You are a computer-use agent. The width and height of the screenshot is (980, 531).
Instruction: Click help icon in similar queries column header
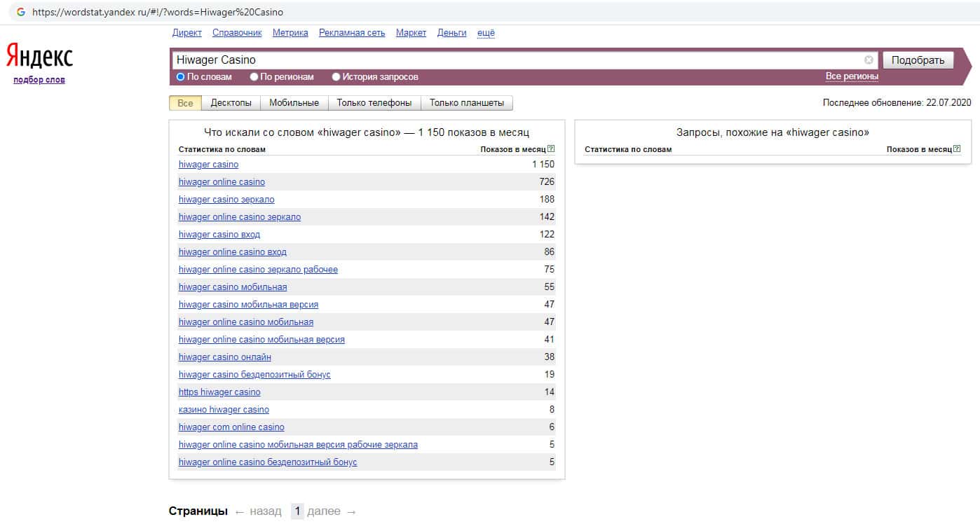957,149
